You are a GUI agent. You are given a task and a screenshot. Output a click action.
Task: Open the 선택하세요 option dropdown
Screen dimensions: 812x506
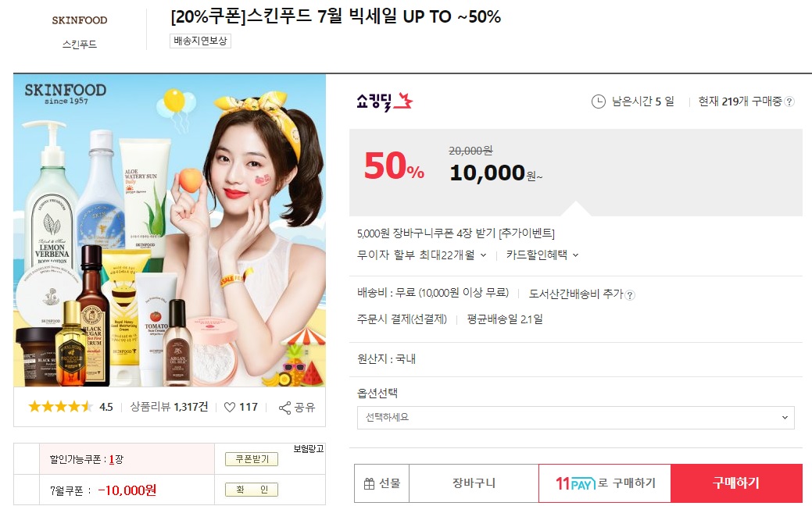(x=575, y=418)
